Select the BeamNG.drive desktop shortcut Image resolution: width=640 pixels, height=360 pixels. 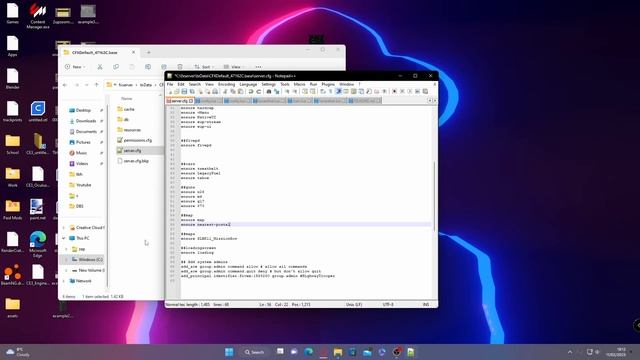tap(12, 274)
